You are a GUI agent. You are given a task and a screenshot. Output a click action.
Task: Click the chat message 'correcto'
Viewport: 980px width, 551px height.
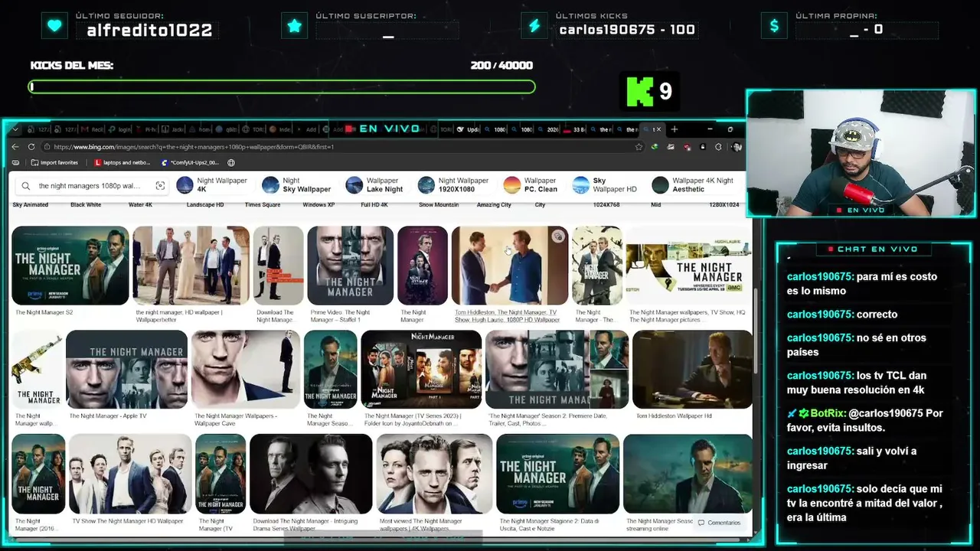coord(842,315)
